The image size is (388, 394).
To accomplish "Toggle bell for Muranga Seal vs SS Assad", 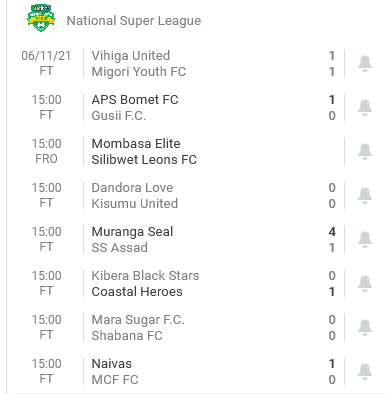I will pos(365,239).
